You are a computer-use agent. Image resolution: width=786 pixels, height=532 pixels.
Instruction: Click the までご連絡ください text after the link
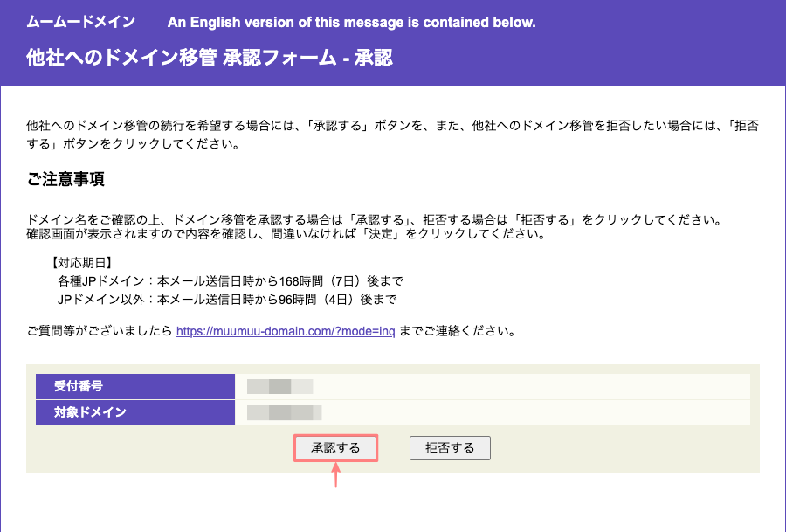point(457,331)
